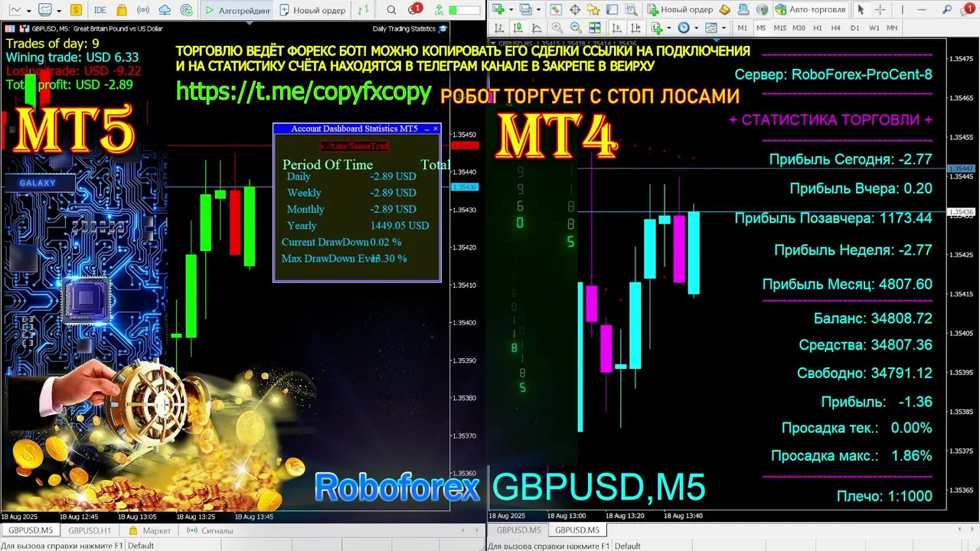Image resolution: width=980 pixels, height=551 pixels.
Task: Open the Signals radio-wave icon in MT5 toolbar
Action: tap(143, 10)
